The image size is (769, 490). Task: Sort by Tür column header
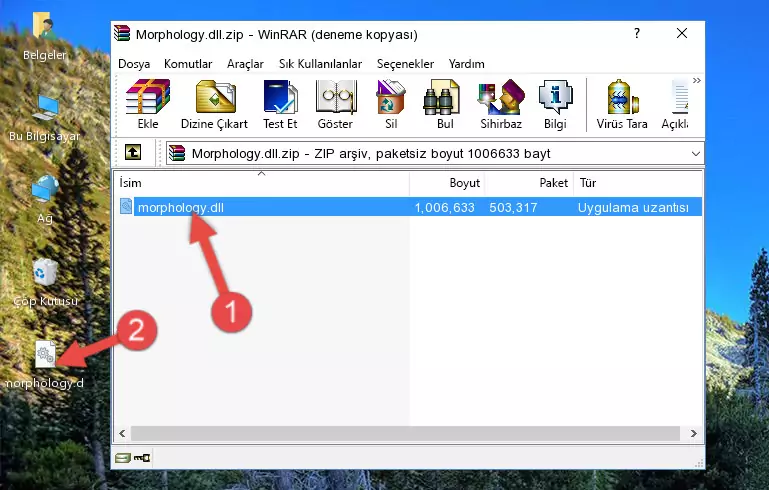(x=638, y=183)
